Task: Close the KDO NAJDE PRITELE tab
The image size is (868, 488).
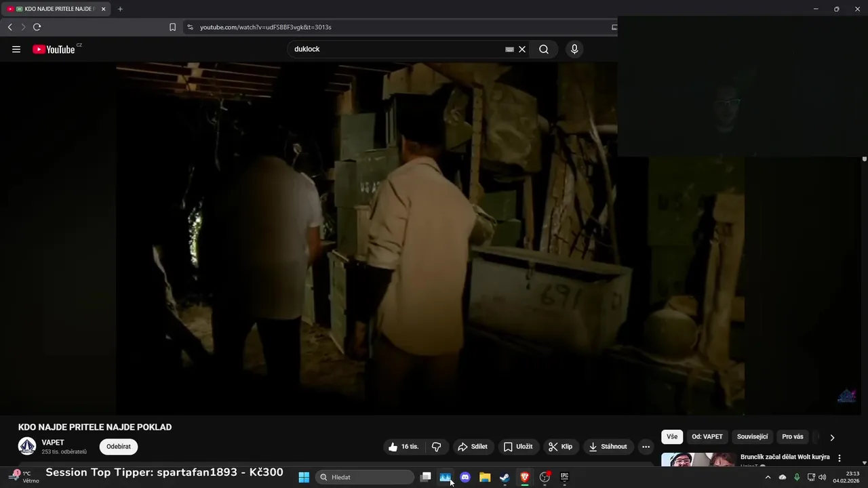Action: [x=103, y=9]
